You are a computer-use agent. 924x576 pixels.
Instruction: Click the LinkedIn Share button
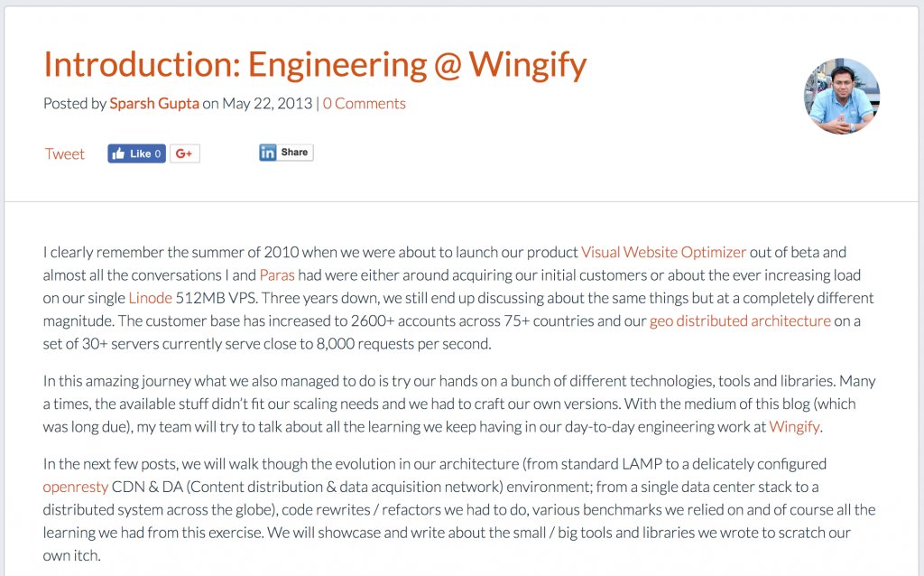click(285, 152)
